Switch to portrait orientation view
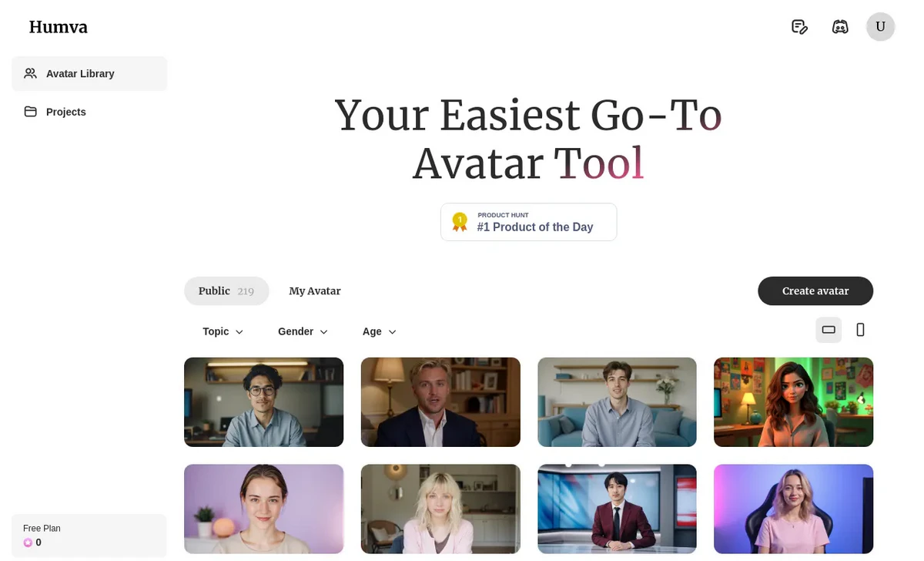This screenshot has height=561, width=924. pos(861,330)
